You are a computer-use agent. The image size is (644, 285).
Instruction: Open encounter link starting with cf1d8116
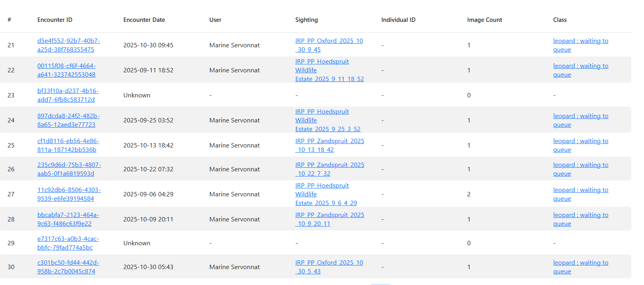coord(68,141)
